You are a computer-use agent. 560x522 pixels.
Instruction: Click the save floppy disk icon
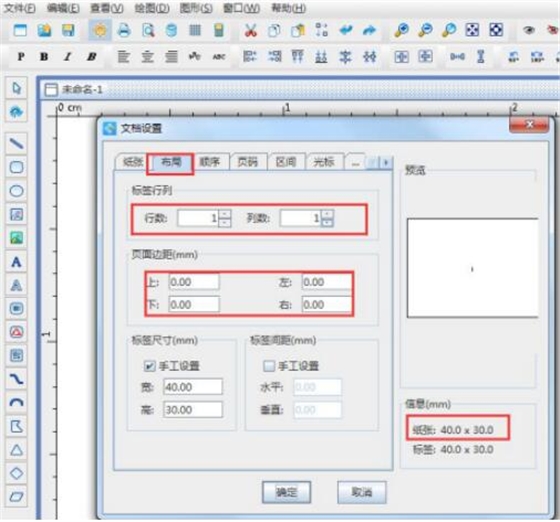coord(69,30)
